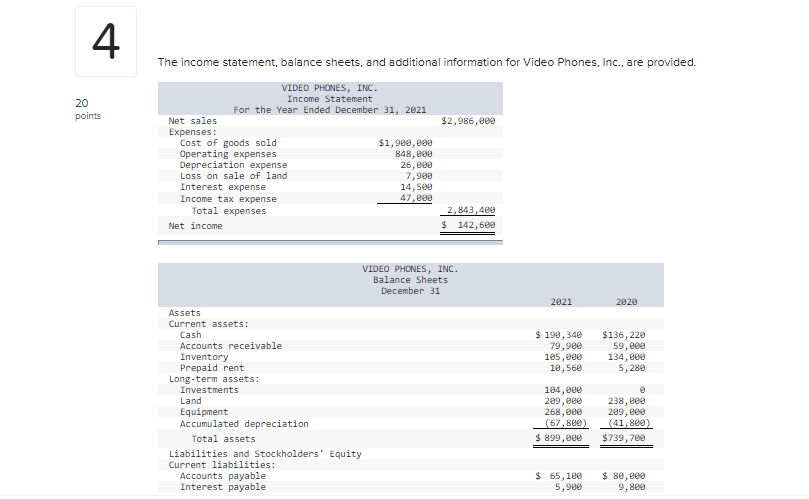Select Net income amount $142,600

(468, 225)
